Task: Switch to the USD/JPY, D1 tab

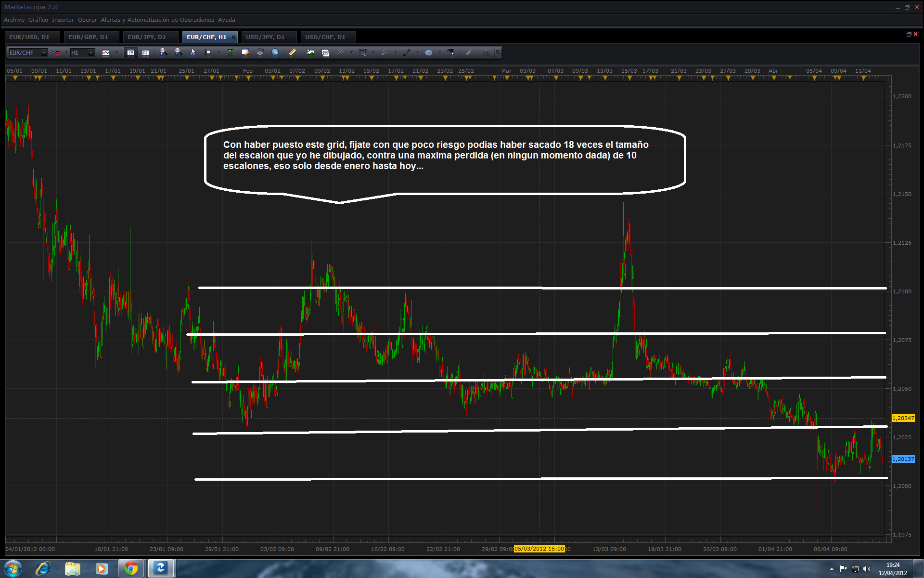Action: click(265, 37)
